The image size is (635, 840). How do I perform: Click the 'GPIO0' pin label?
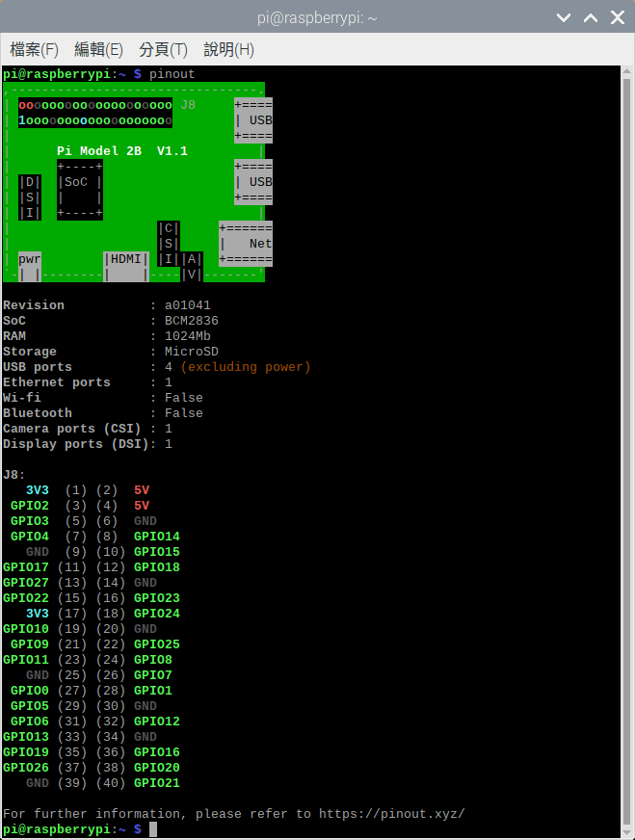pos(30,691)
